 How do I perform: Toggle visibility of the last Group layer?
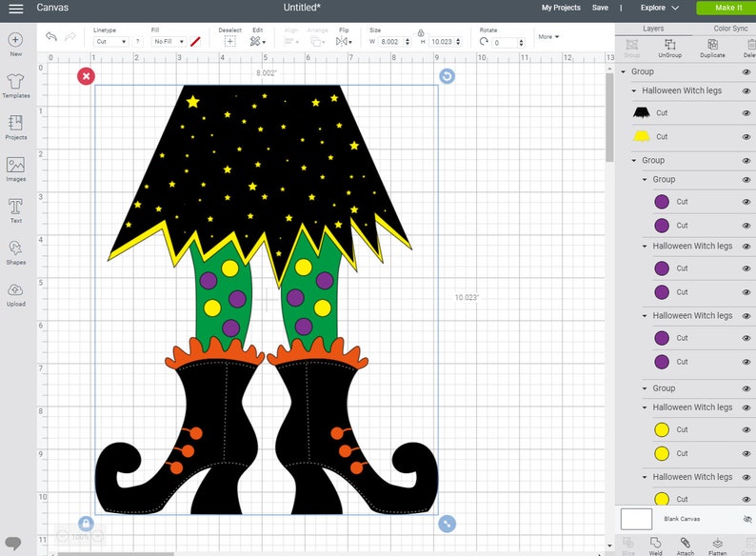(746, 388)
